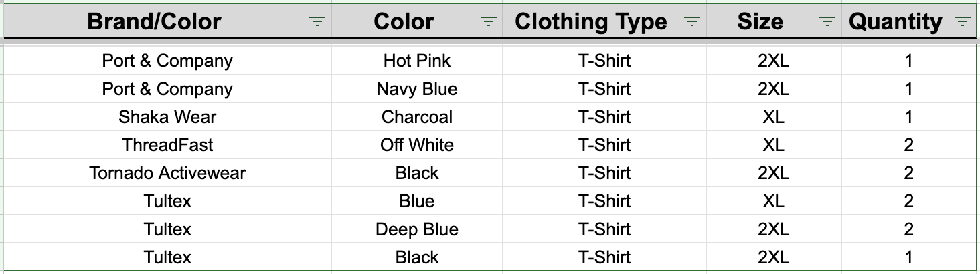This screenshot has height=274, width=980.
Task: Click the XL size cell for Shaka Wear
Action: coord(774,117)
